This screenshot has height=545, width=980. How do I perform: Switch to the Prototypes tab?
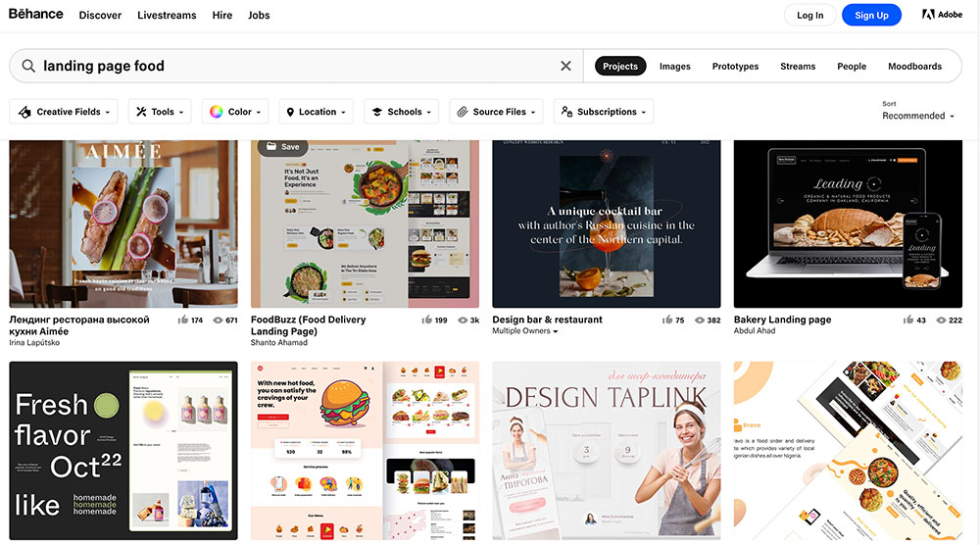pos(735,67)
